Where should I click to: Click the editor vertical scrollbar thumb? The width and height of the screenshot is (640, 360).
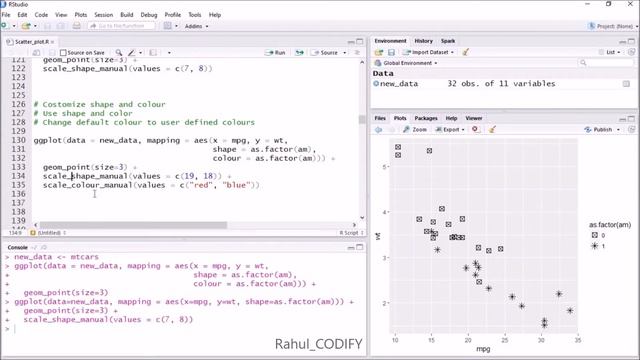click(x=362, y=120)
